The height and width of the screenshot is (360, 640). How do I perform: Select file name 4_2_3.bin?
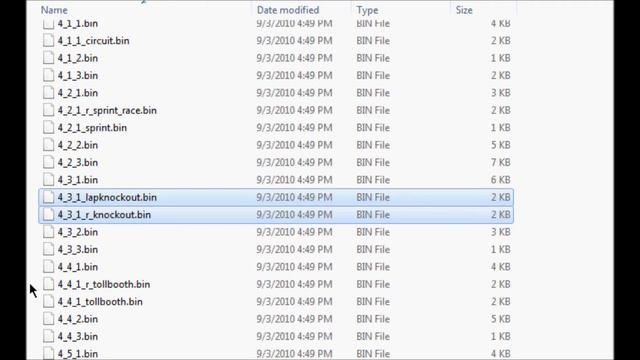tap(78, 162)
